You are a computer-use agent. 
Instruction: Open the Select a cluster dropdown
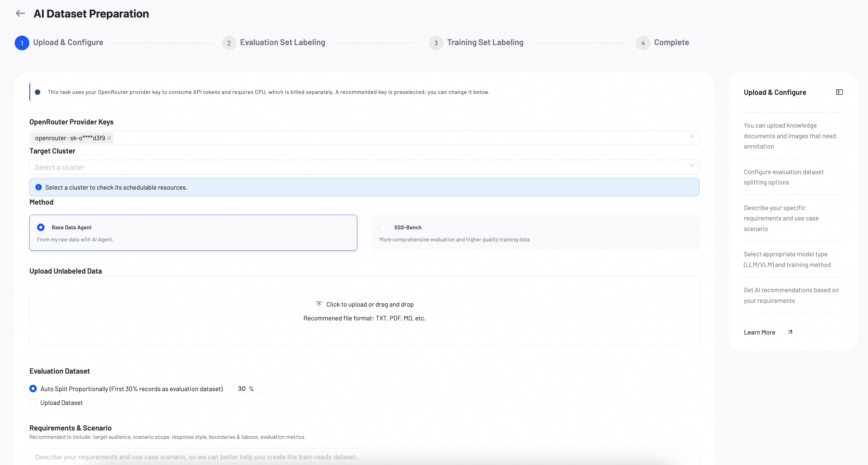[364, 167]
